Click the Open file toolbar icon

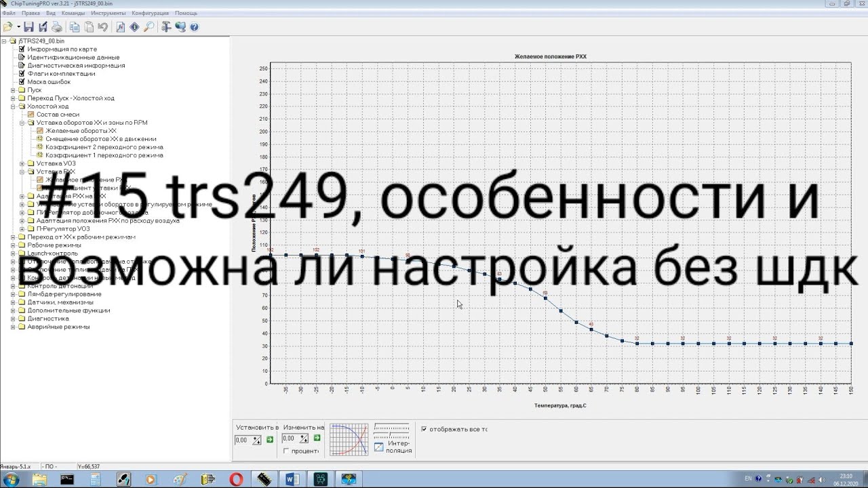tap(8, 27)
